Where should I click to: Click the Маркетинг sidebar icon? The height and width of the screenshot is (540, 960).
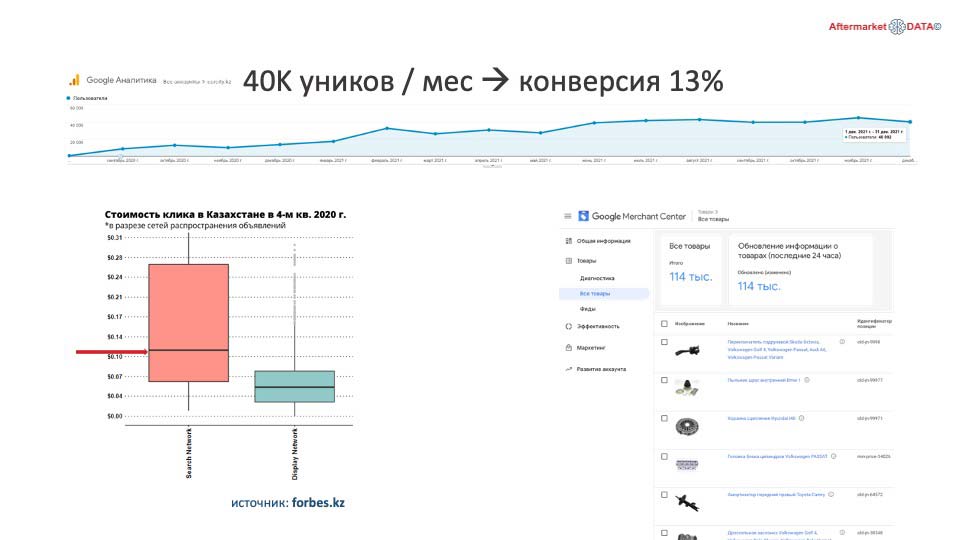point(568,348)
